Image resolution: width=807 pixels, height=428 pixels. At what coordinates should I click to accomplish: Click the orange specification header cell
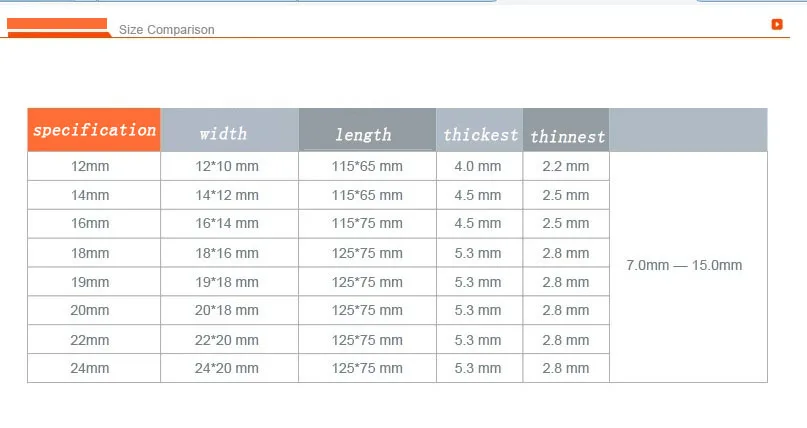[x=94, y=130]
